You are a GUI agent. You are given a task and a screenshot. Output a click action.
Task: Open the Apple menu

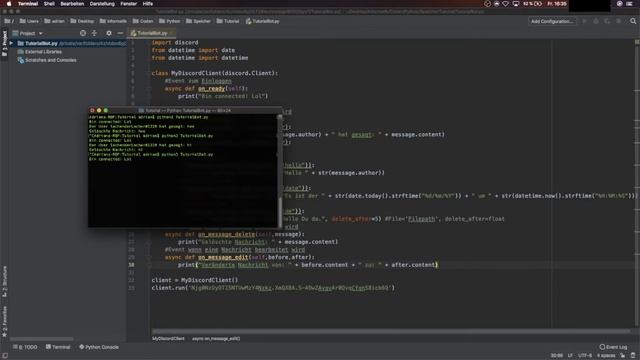tap(9, 4)
